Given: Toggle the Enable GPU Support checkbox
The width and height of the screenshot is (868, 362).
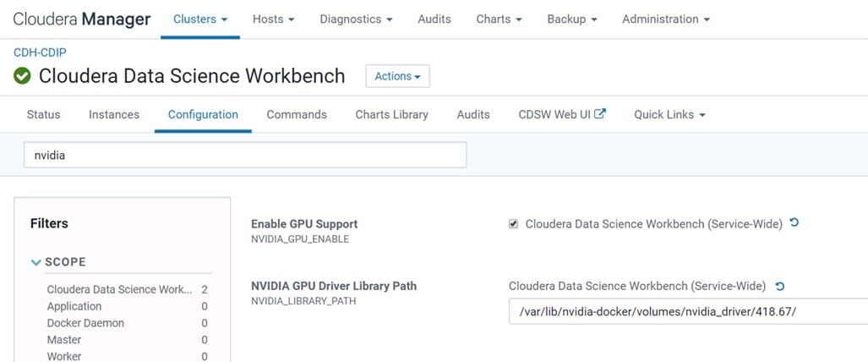Looking at the screenshot, I should [x=514, y=224].
